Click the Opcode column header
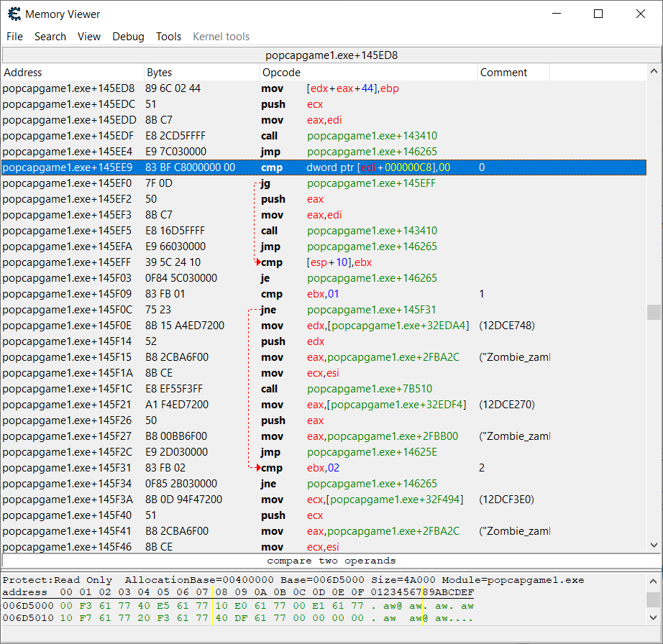Screen dimensions: 663x644 tap(369, 73)
